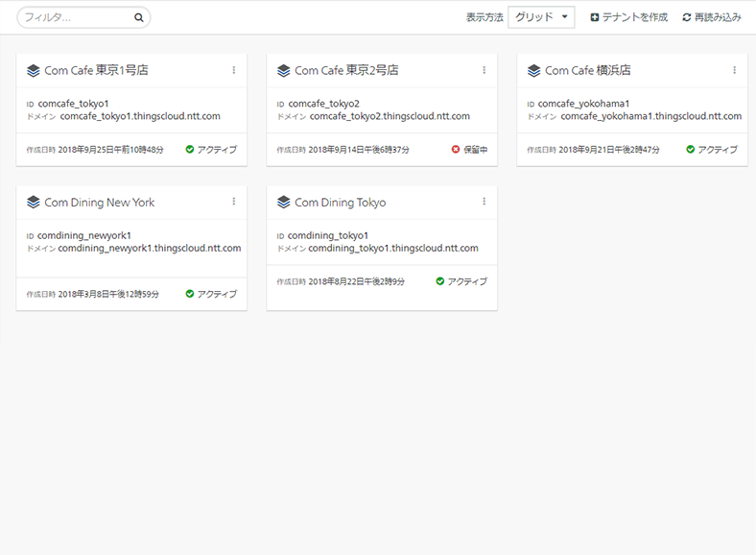Screen dimensions: 756x555
Task: Click テナントを作成 to create a tenant
Action: pyautogui.click(x=629, y=17)
